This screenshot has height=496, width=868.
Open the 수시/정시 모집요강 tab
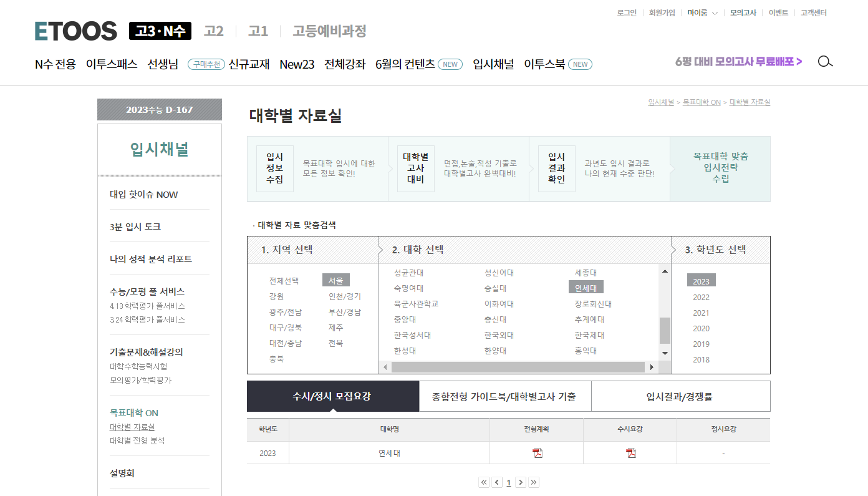click(x=333, y=396)
